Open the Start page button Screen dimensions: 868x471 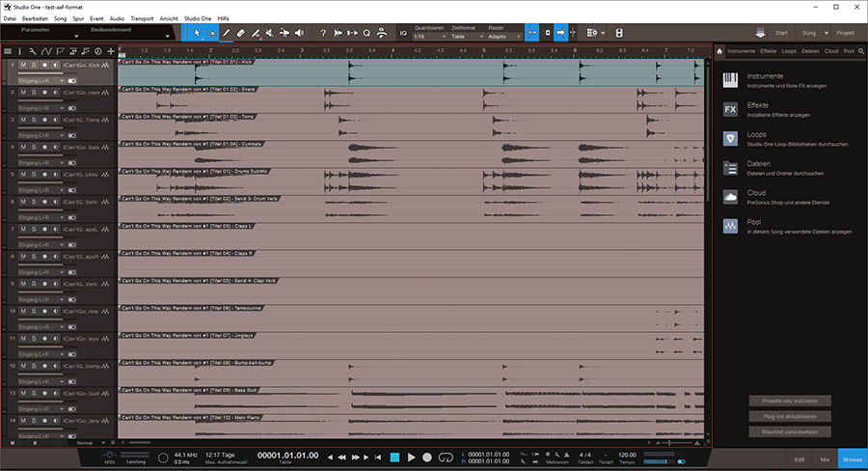point(781,33)
